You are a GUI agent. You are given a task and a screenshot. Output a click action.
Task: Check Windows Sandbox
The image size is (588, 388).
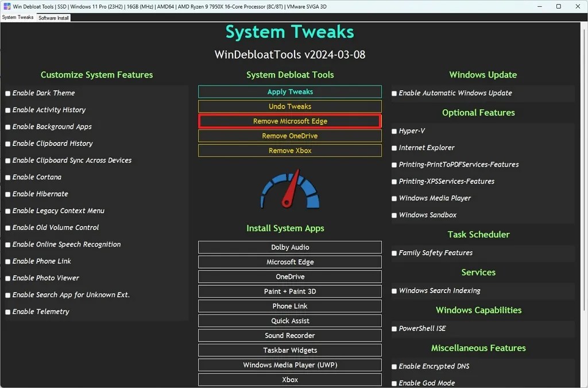pyautogui.click(x=394, y=216)
